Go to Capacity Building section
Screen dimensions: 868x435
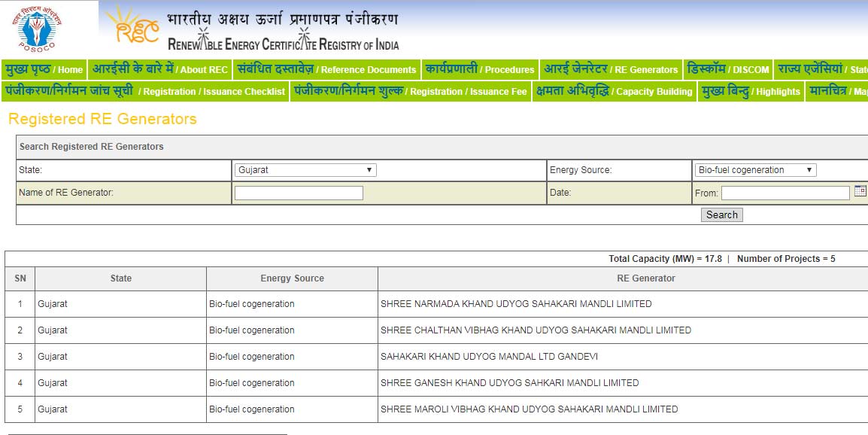click(x=614, y=91)
